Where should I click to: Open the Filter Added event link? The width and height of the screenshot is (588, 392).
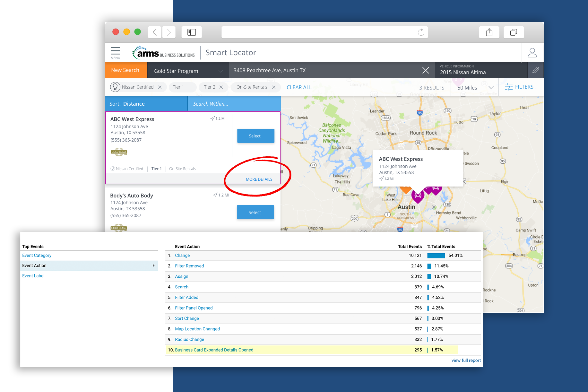[186, 297]
